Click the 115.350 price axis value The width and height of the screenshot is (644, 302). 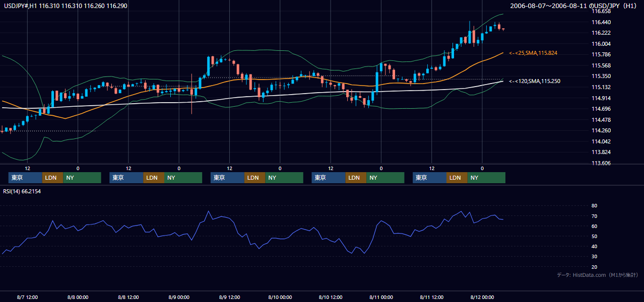coord(601,77)
